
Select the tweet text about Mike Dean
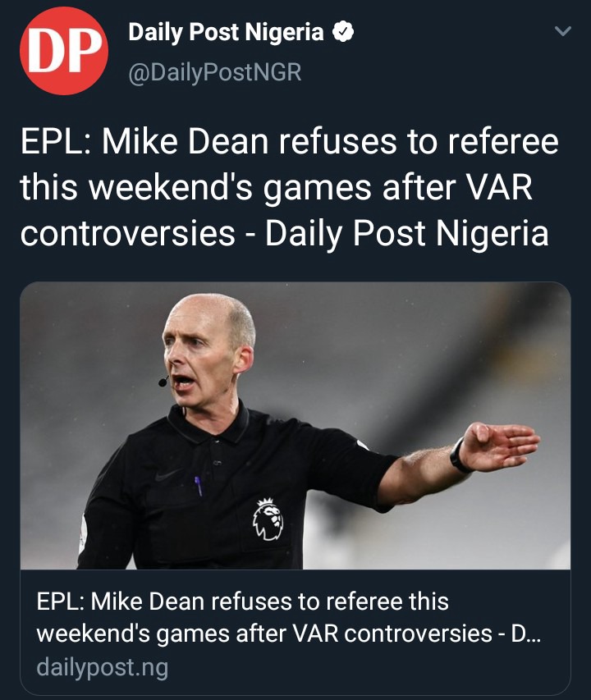pyautogui.click(x=289, y=187)
